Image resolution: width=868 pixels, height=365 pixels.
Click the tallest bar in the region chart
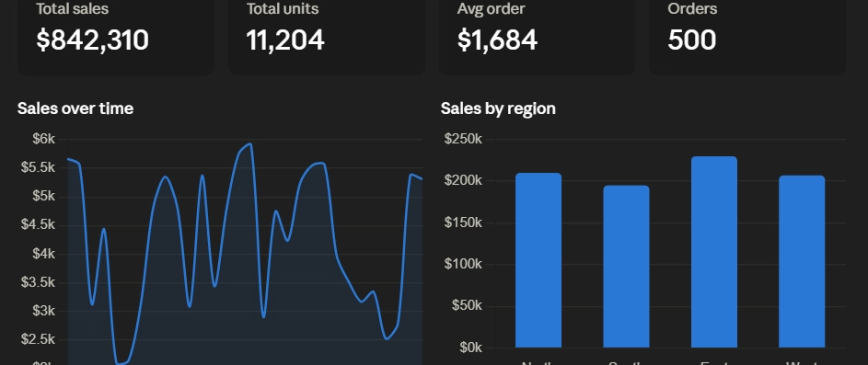click(x=714, y=252)
